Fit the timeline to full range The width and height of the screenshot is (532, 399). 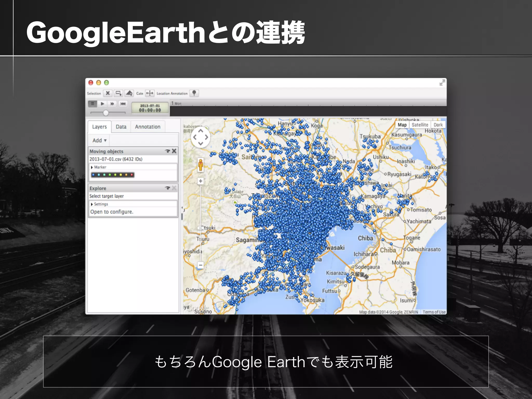click(123, 104)
